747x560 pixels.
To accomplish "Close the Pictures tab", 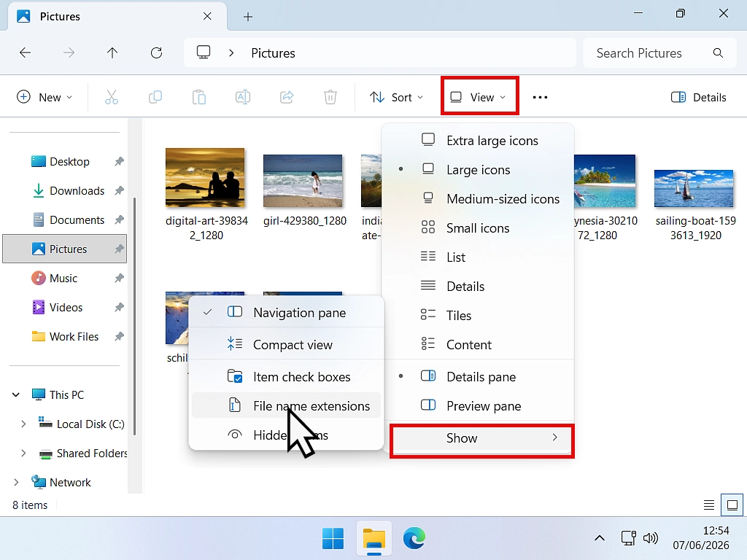I will coord(207,16).
